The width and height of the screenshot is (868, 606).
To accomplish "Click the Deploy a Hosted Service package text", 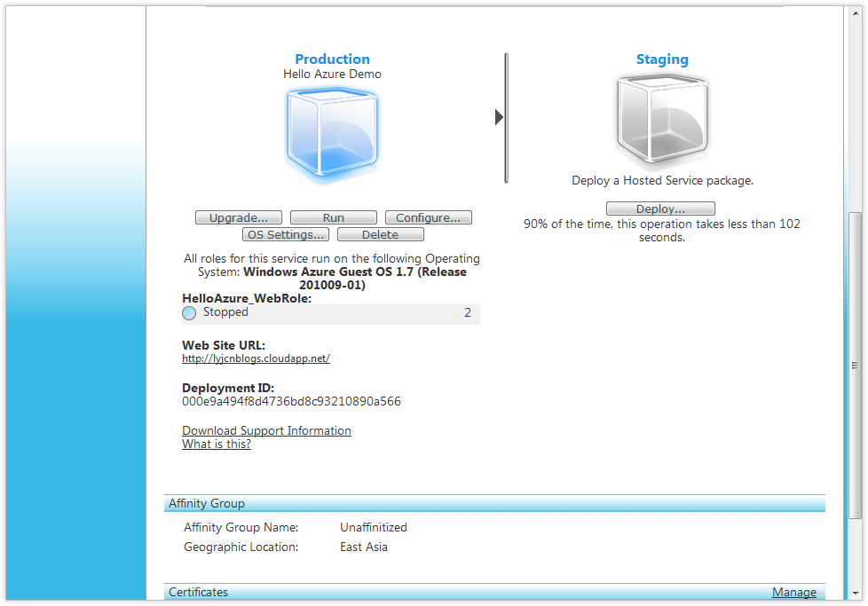I will tap(663, 180).
